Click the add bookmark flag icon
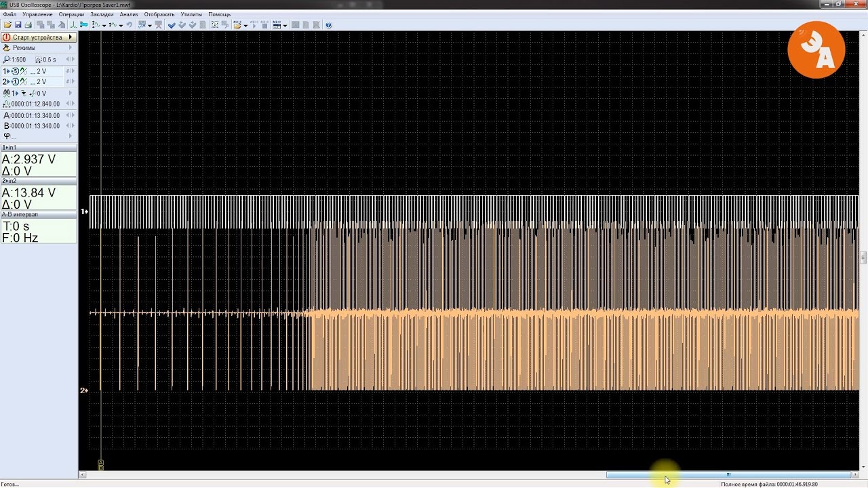868x488 pixels. (x=142, y=25)
